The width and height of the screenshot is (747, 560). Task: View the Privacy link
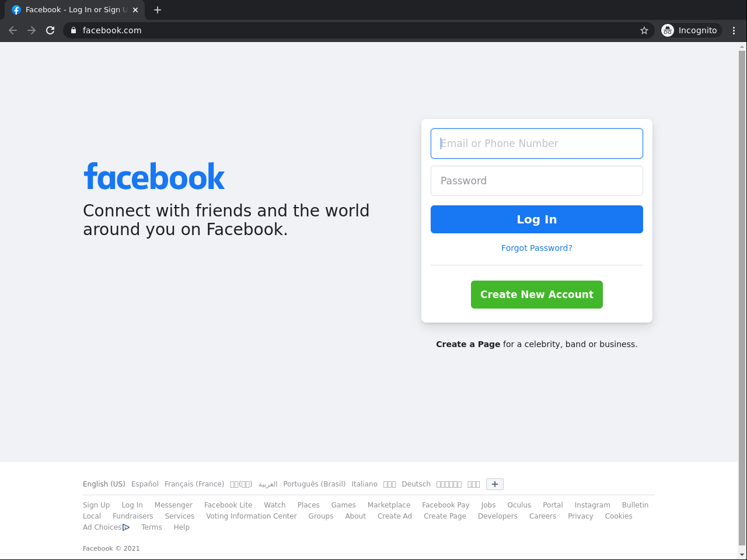[x=581, y=516]
